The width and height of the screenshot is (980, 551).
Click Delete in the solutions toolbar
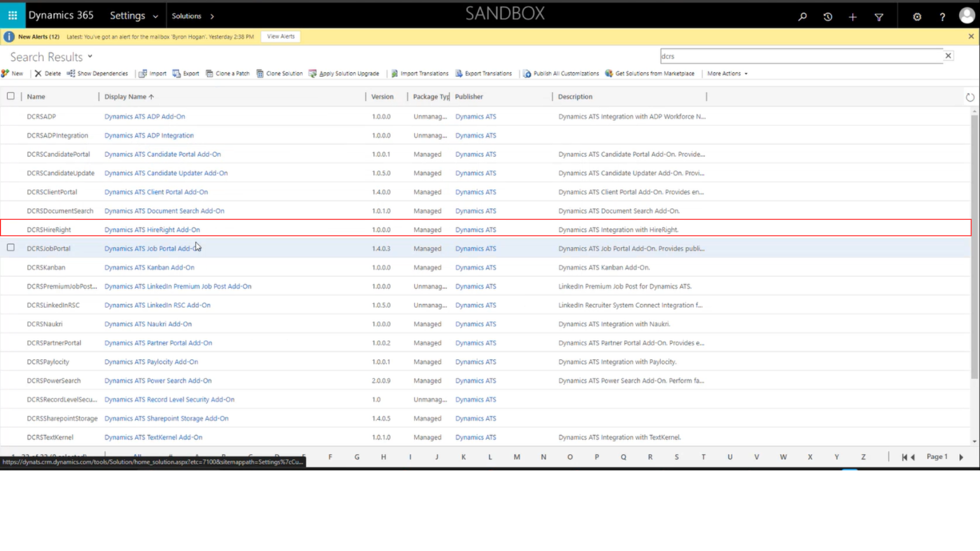coord(47,73)
